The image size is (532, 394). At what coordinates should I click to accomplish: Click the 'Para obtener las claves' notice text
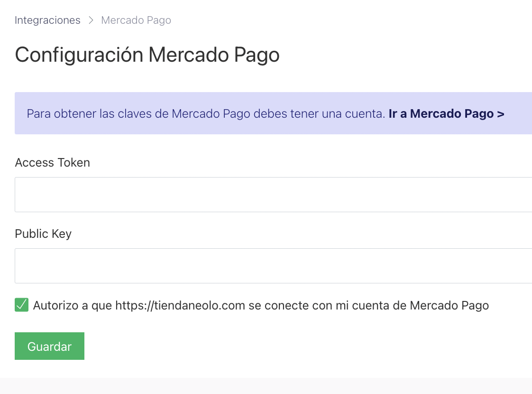pos(206,113)
